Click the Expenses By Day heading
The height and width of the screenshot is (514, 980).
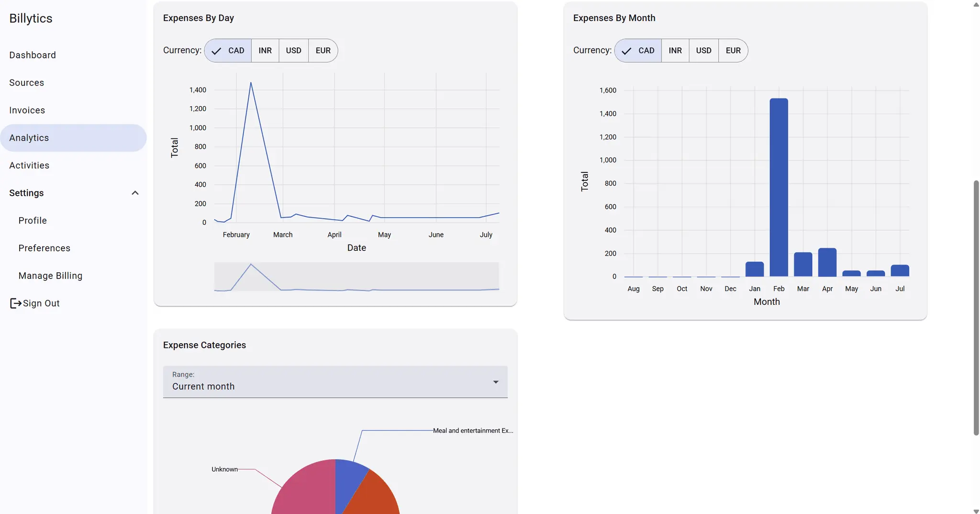pyautogui.click(x=199, y=18)
